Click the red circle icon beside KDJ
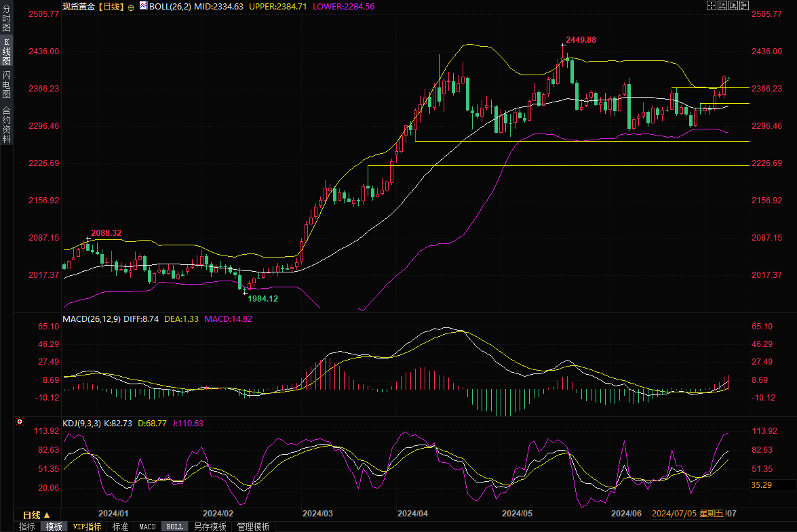This screenshot has width=797, height=532. click(x=19, y=422)
